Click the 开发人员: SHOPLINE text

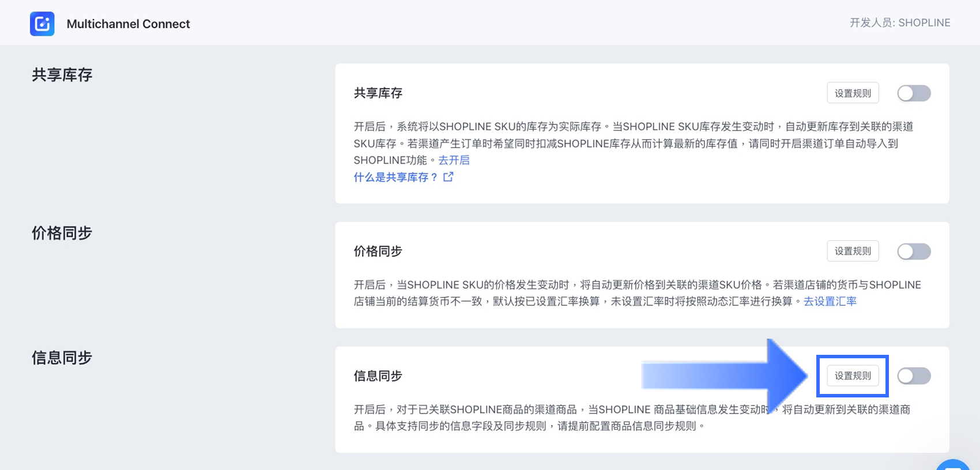pos(900,22)
